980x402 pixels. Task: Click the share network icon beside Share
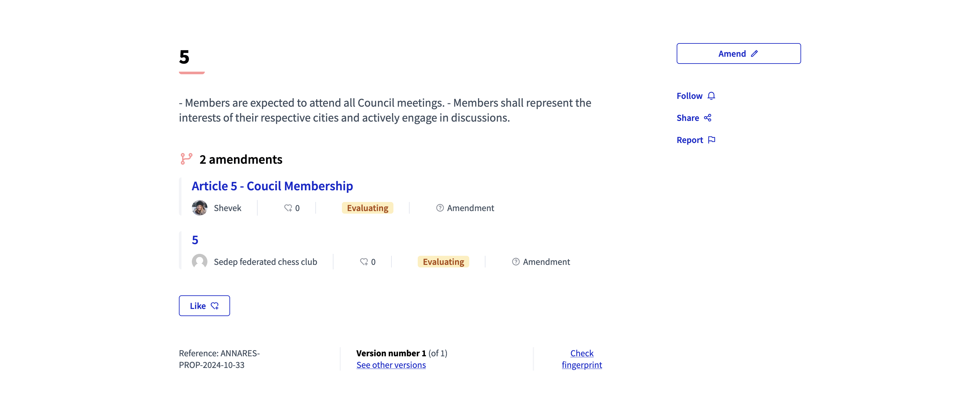click(x=707, y=118)
